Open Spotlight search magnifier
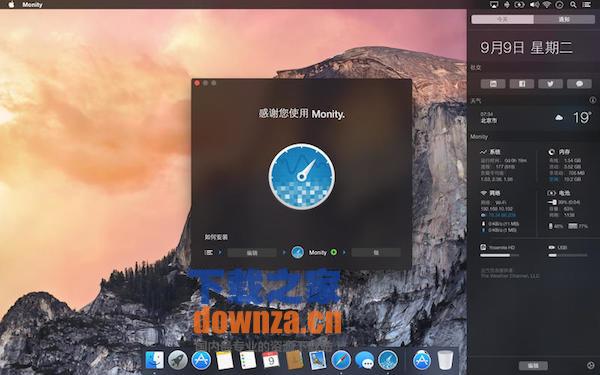Screen dimensions: 600x375 click(573, 5)
